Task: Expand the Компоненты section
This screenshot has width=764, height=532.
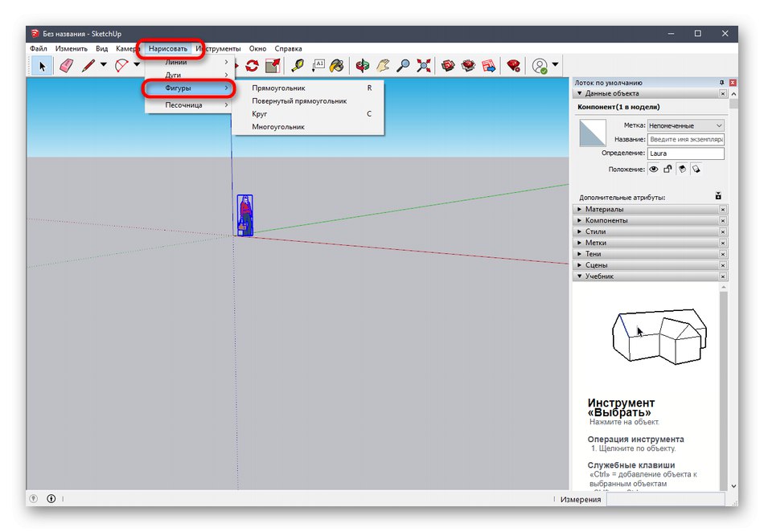Action: click(579, 220)
